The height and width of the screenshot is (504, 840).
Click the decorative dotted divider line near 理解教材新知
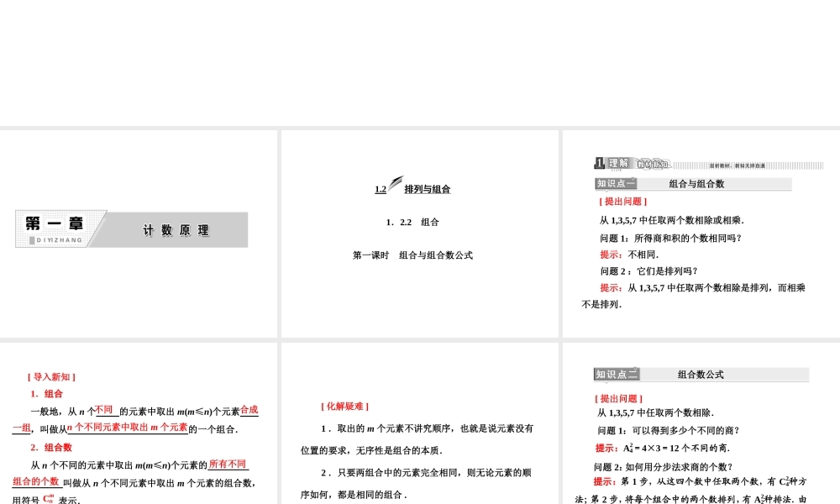[x=756, y=165]
